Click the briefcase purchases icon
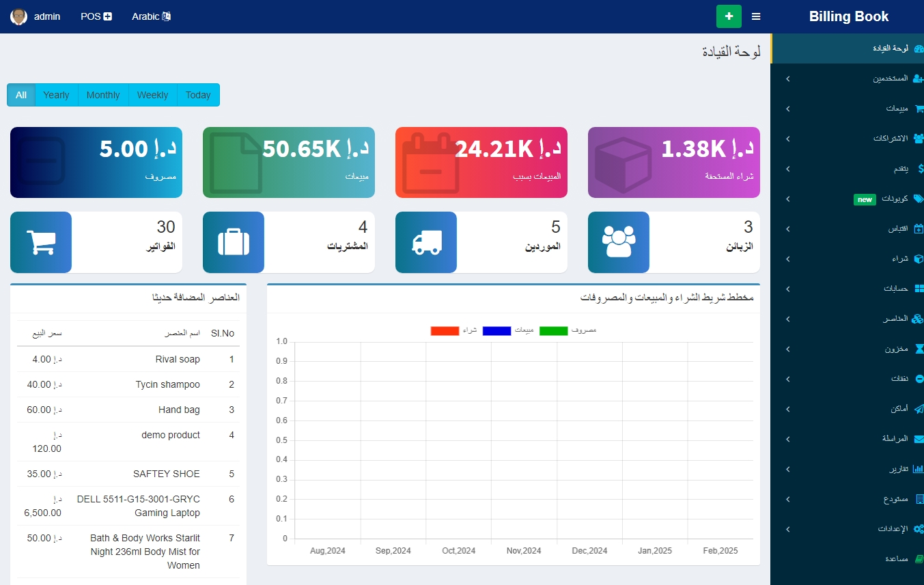This screenshot has height=585, width=924. point(233,242)
